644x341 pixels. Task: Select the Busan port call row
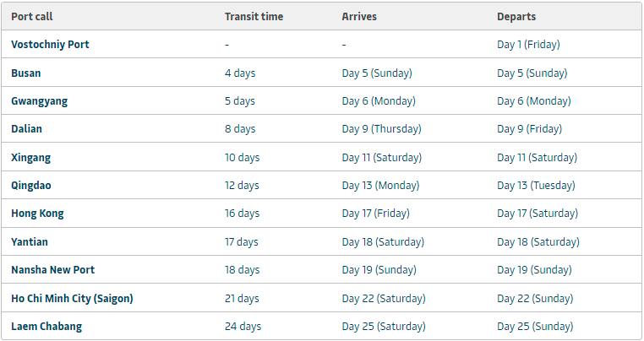pyautogui.click(x=322, y=73)
